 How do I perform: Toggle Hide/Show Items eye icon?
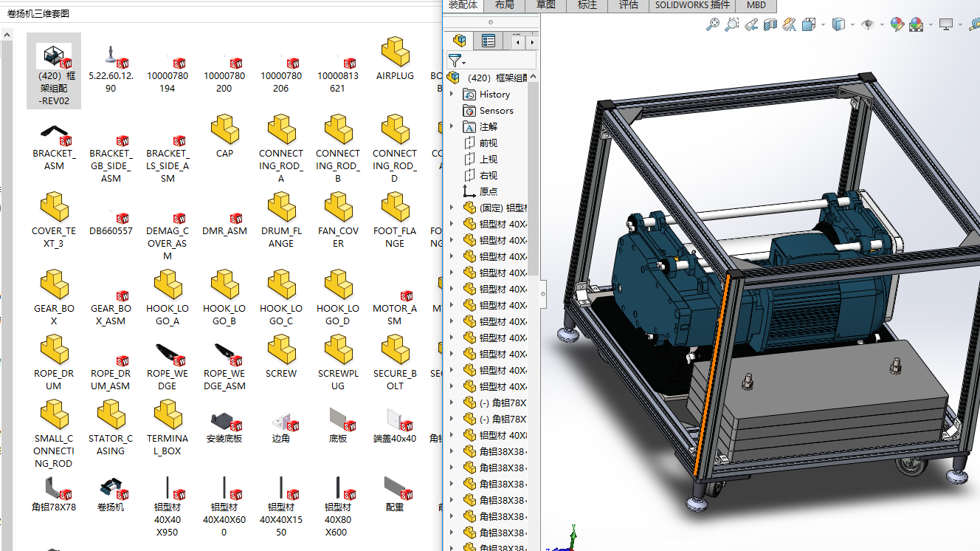click(868, 24)
